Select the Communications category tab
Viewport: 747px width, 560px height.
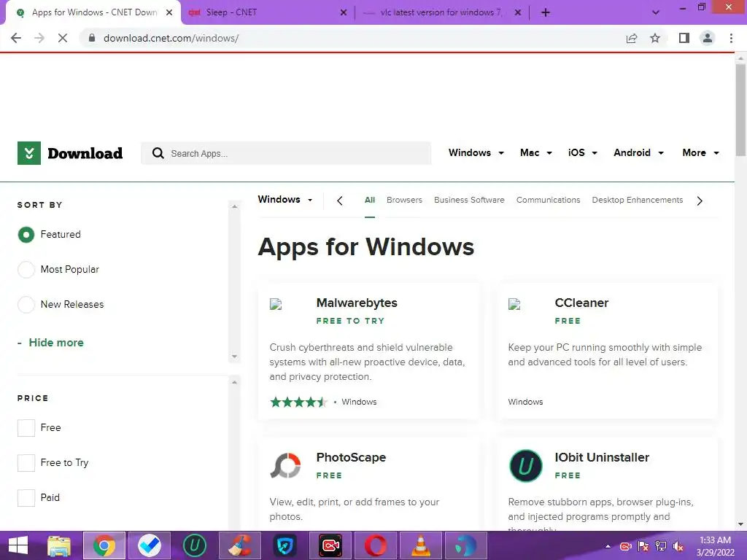(549, 200)
